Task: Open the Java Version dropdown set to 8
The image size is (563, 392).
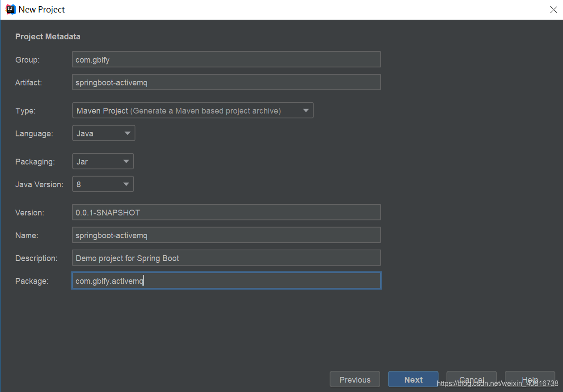Action: click(103, 184)
